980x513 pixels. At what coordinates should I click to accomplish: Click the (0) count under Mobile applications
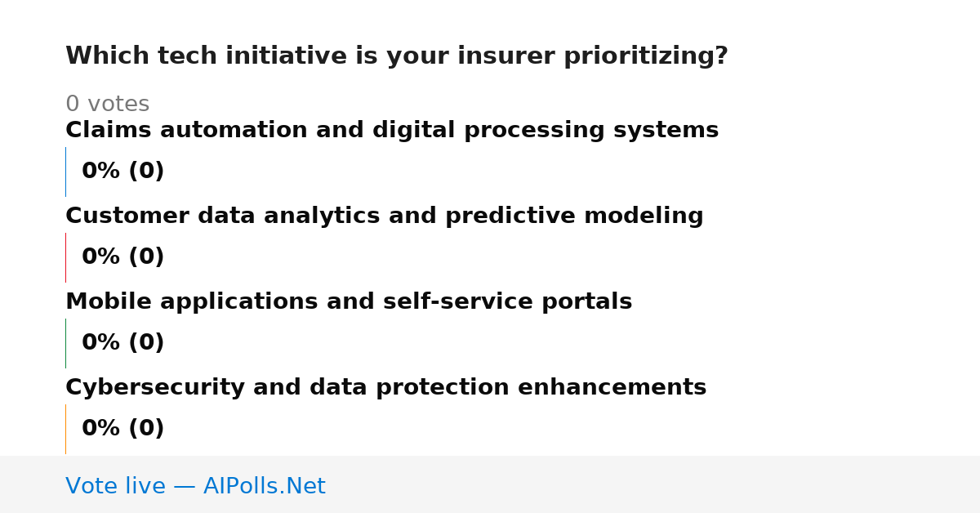(x=146, y=343)
